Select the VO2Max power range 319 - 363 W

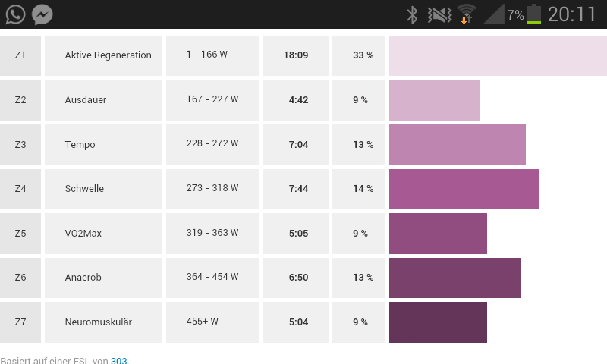point(212,233)
